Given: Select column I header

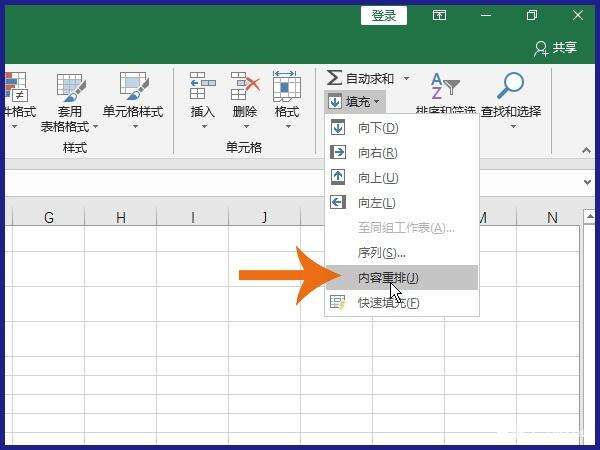Looking at the screenshot, I should click(192, 217).
